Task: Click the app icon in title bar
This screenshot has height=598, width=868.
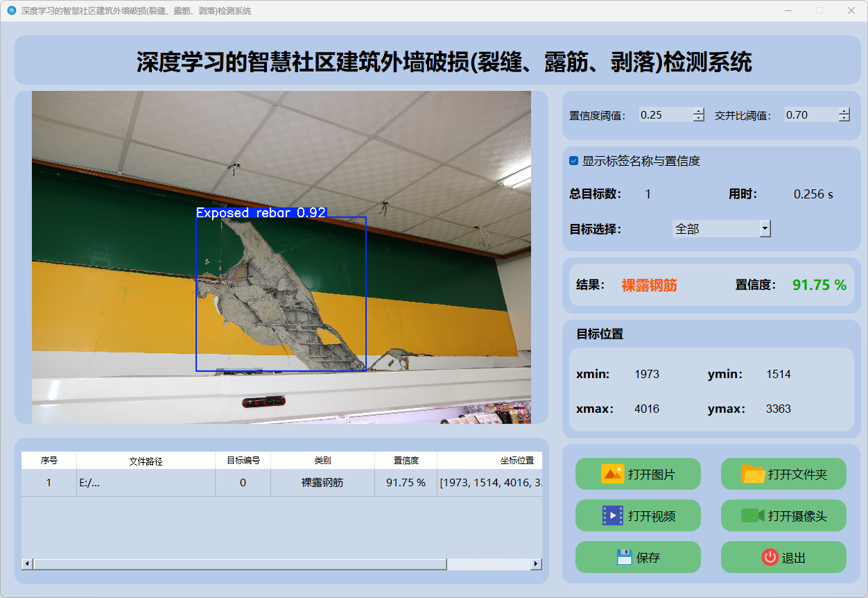Action: [x=11, y=10]
